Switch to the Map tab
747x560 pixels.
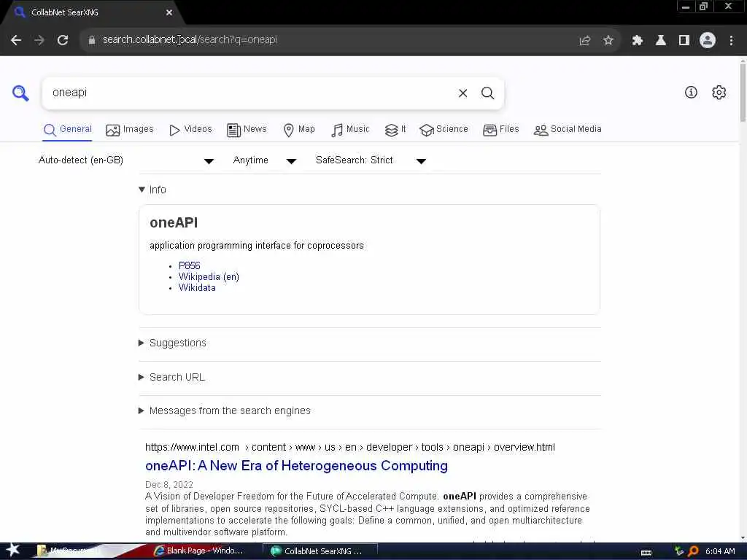tap(299, 130)
